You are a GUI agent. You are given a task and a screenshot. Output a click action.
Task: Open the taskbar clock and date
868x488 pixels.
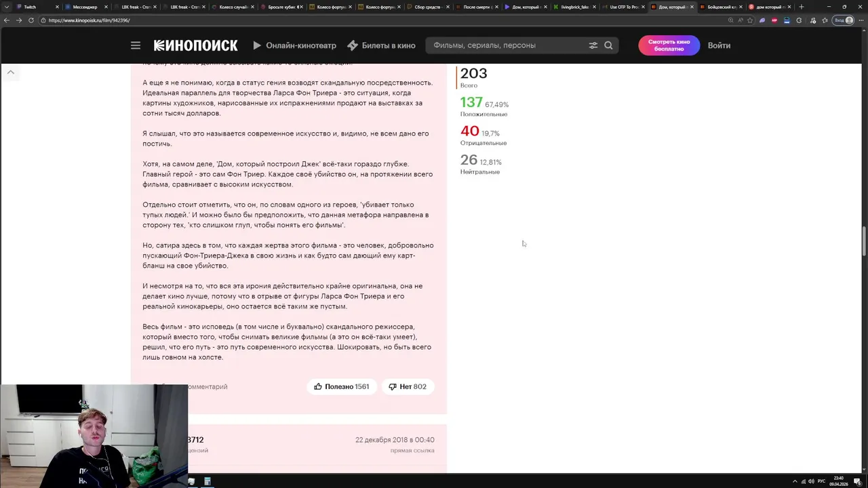pyautogui.click(x=840, y=481)
